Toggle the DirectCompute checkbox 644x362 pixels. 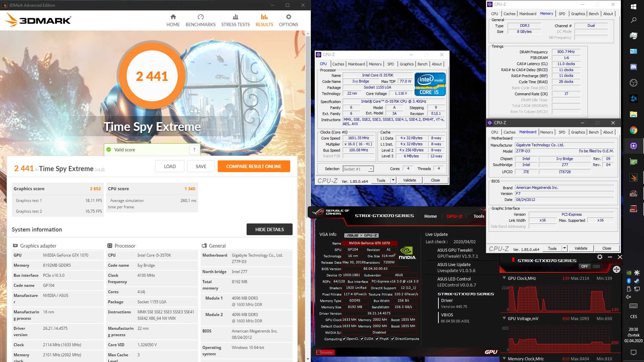[x=392, y=339]
